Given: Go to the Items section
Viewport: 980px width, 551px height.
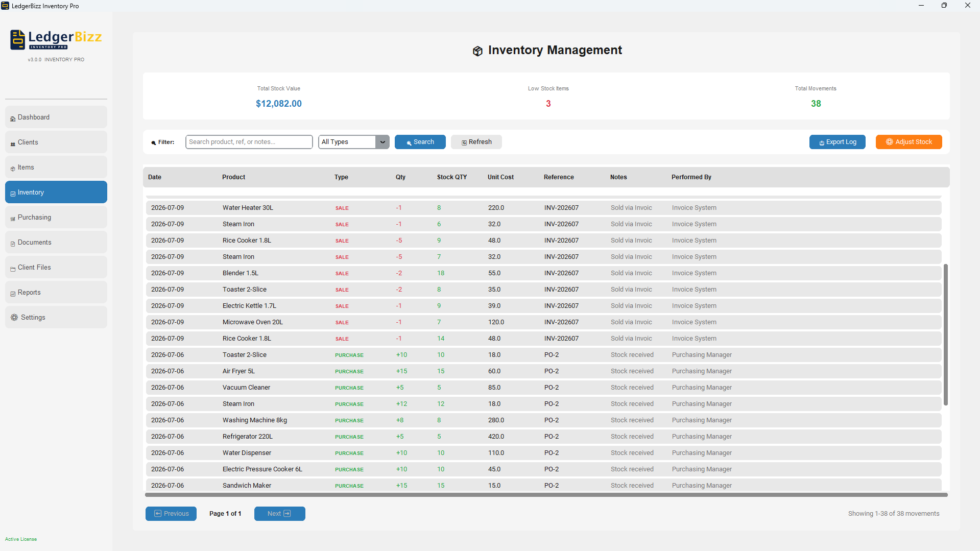Looking at the screenshot, I should pos(56,167).
